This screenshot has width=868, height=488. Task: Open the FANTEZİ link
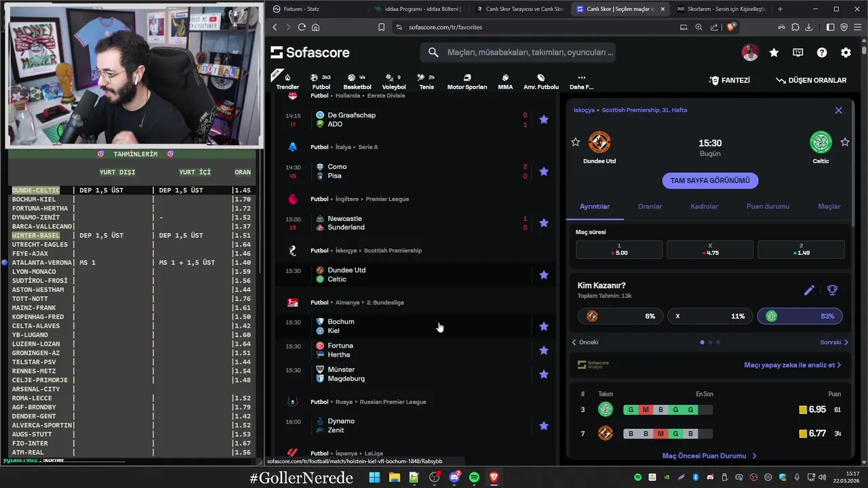pos(730,80)
